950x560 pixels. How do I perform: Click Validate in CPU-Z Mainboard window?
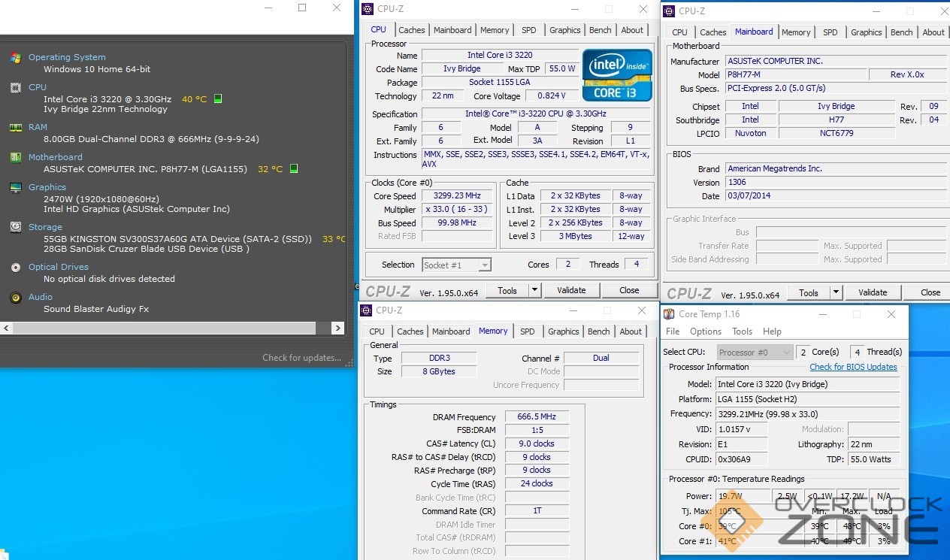(873, 292)
